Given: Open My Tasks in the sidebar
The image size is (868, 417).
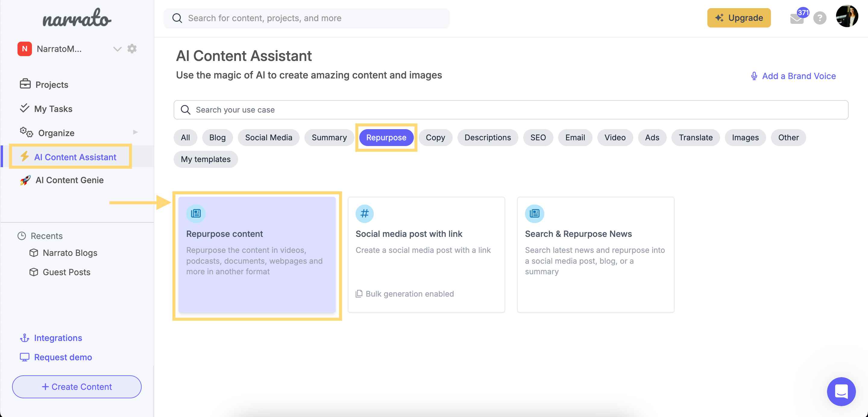Looking at the screenshot, I should click(x=53, y=109).
